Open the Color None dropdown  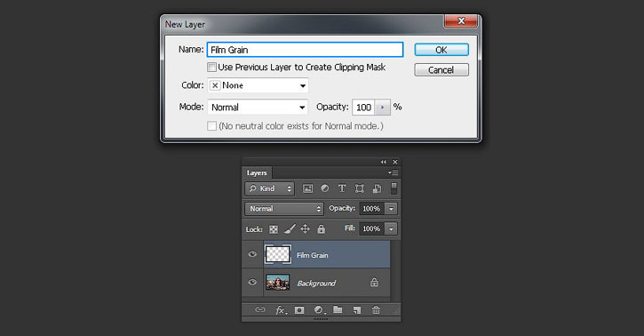pos(258,85)
